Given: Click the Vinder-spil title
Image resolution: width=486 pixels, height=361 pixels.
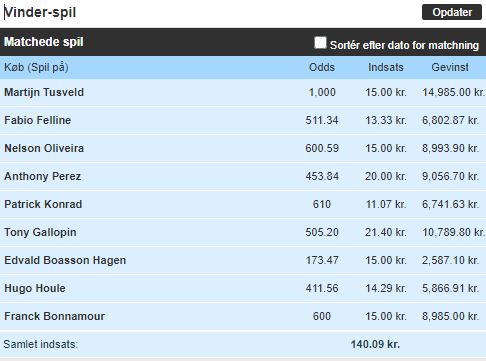Looking at the screenshot, I should click(40, 12).
